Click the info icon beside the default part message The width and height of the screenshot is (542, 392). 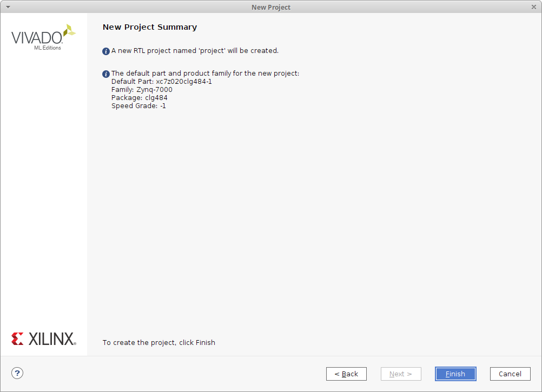pyautogui.click(x=106, y=74)
